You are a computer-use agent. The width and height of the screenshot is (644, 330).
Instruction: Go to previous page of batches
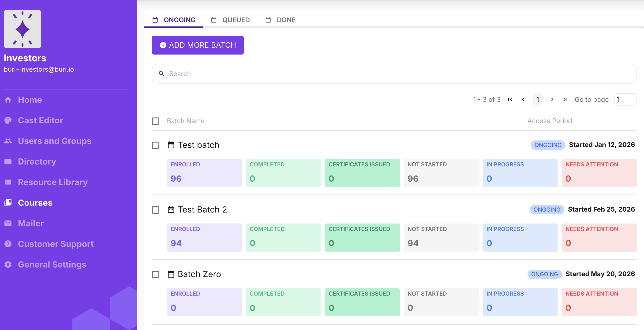pyautogui.click(x=523, y=100)
